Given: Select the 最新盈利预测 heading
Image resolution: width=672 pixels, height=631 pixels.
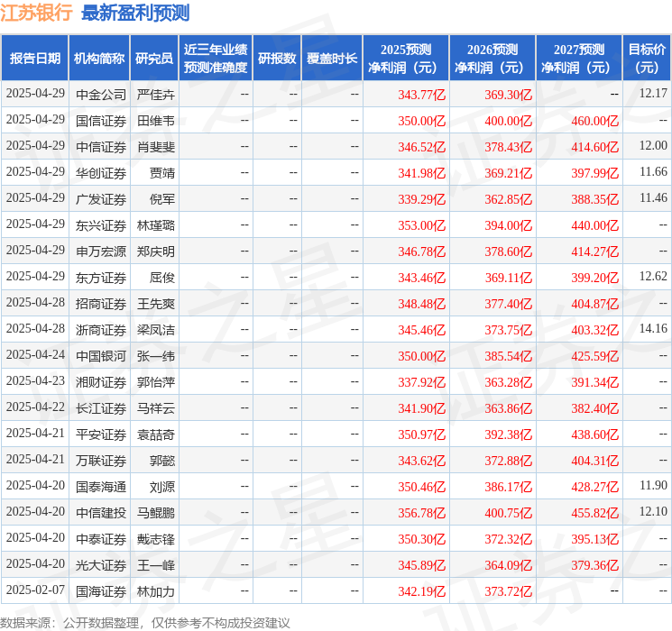Looking at the screenshot, I should [x=135, y=13].
